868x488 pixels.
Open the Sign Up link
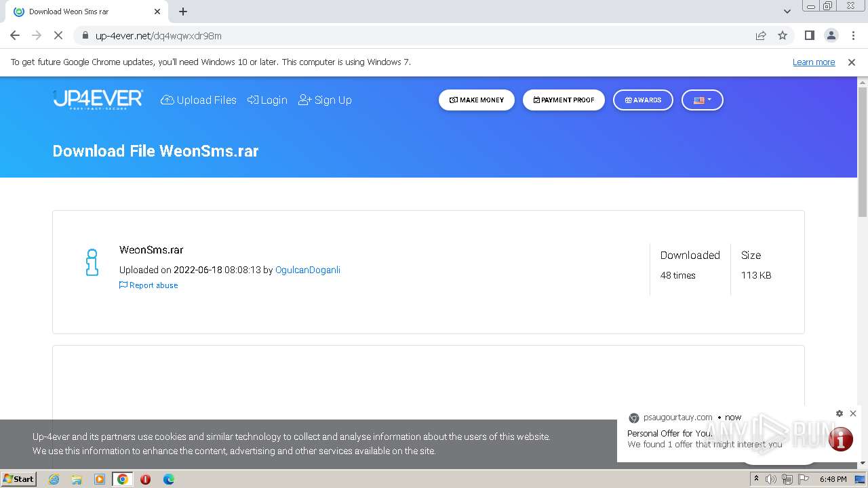click(325, 100)
